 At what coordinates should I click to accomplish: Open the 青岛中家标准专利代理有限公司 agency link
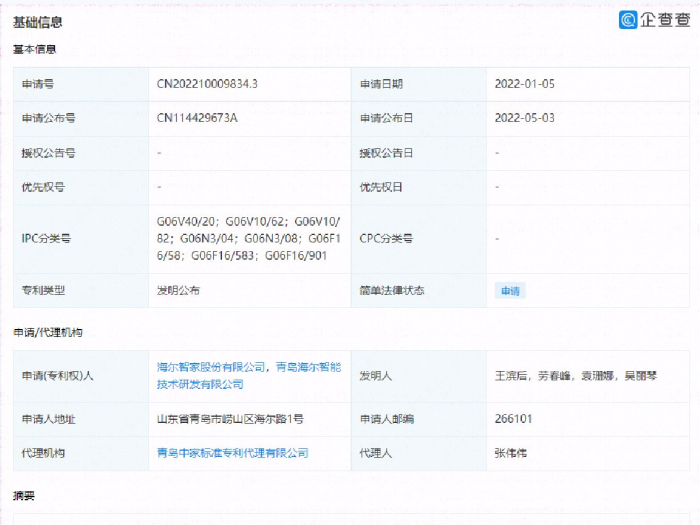(x=233, y=453)
